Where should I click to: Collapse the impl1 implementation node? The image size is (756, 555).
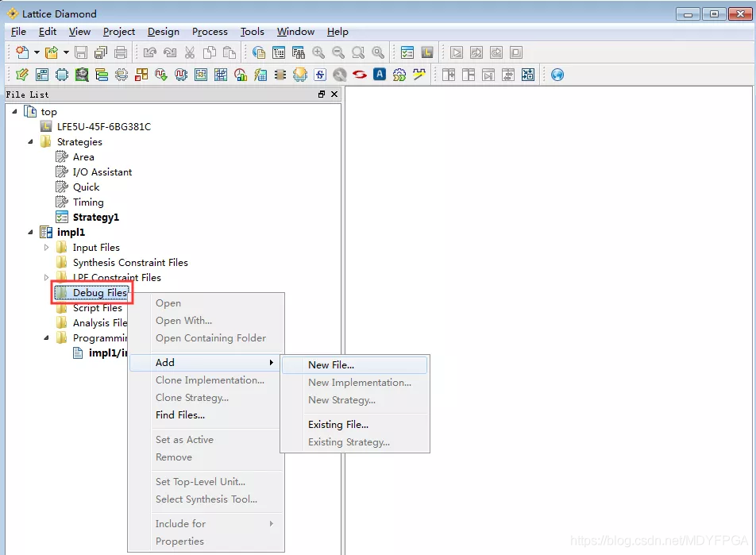pyautogui.click(x=30, y=232)
